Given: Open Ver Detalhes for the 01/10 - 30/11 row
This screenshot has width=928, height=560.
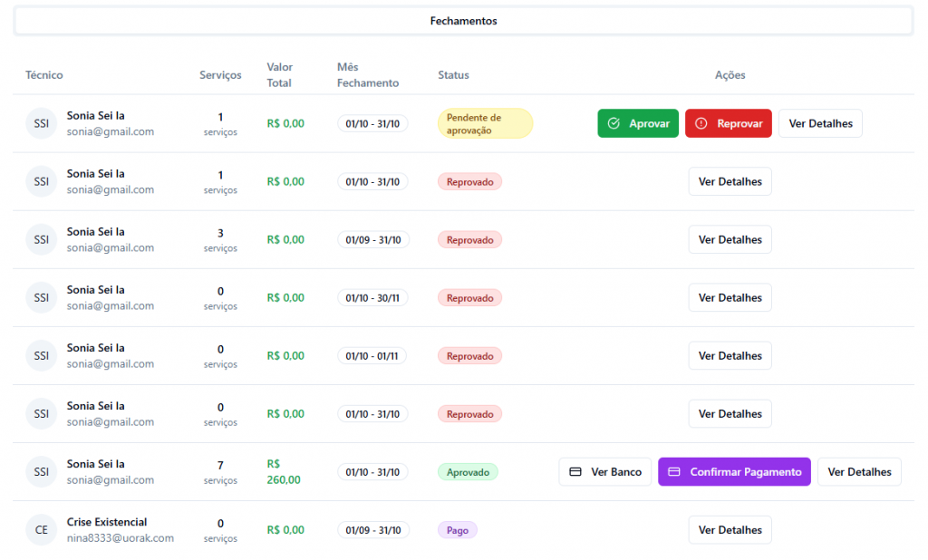Looking at the screenshot, I should (730, 298).
